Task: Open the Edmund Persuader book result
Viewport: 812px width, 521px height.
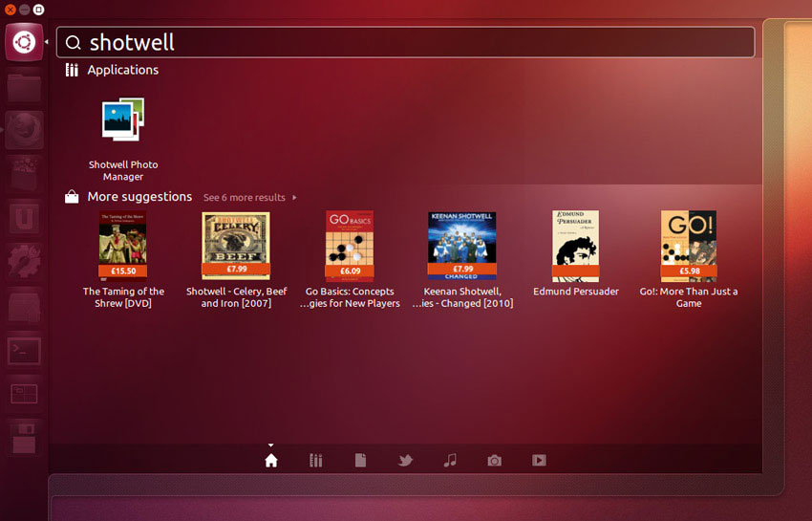Action: [576, 245]
